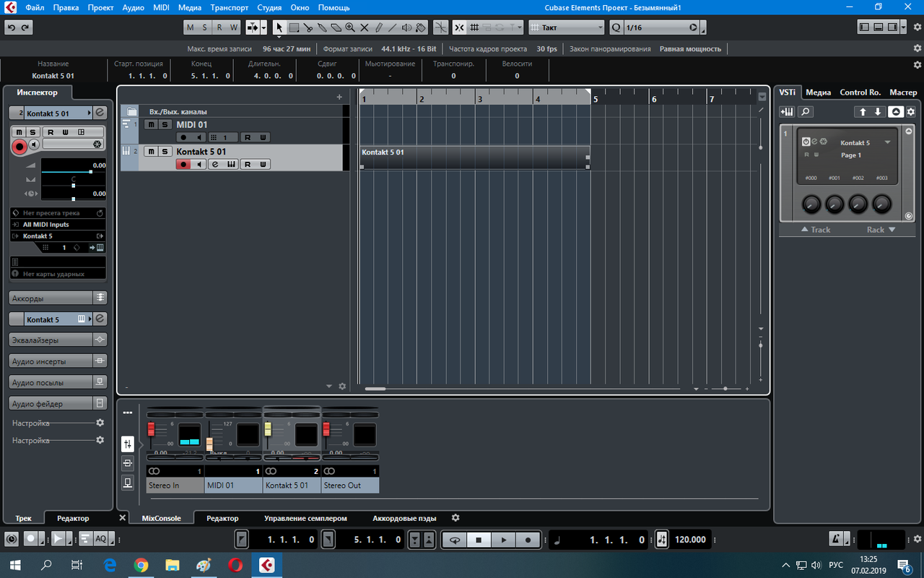Select the Draw pencil tool
The image size is (924, 578).
coord(378,27)
